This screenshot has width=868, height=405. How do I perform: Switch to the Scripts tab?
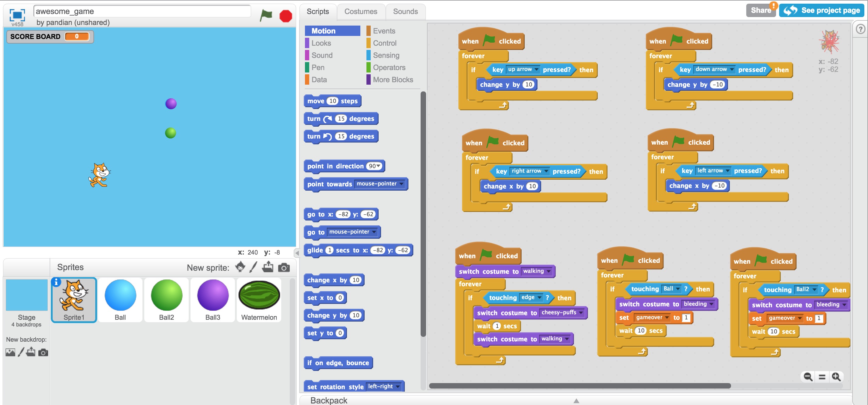click(x=317, y=12)
